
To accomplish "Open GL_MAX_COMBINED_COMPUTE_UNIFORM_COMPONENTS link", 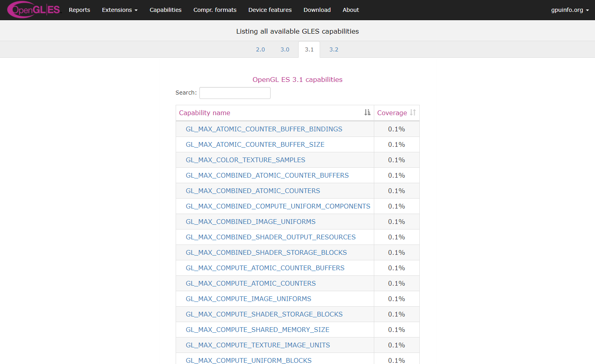I will pos(278,206).
